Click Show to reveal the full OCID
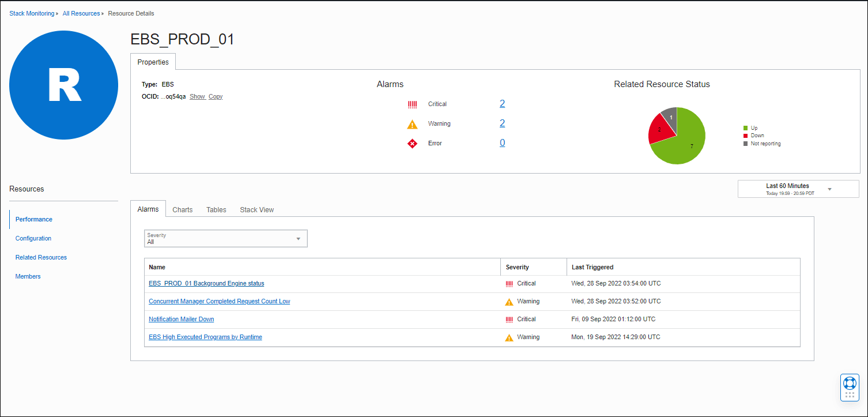 pyautogui.click(x=197, y=96)
